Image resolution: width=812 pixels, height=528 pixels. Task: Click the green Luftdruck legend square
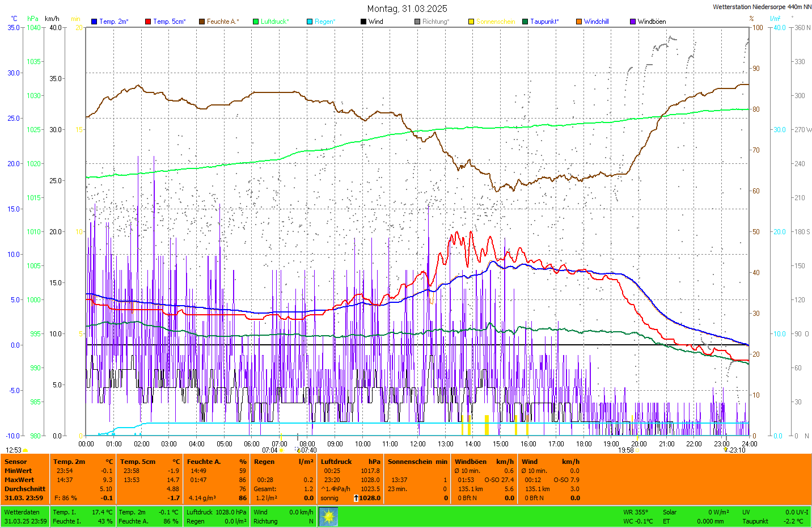click(x=256, y=22)
